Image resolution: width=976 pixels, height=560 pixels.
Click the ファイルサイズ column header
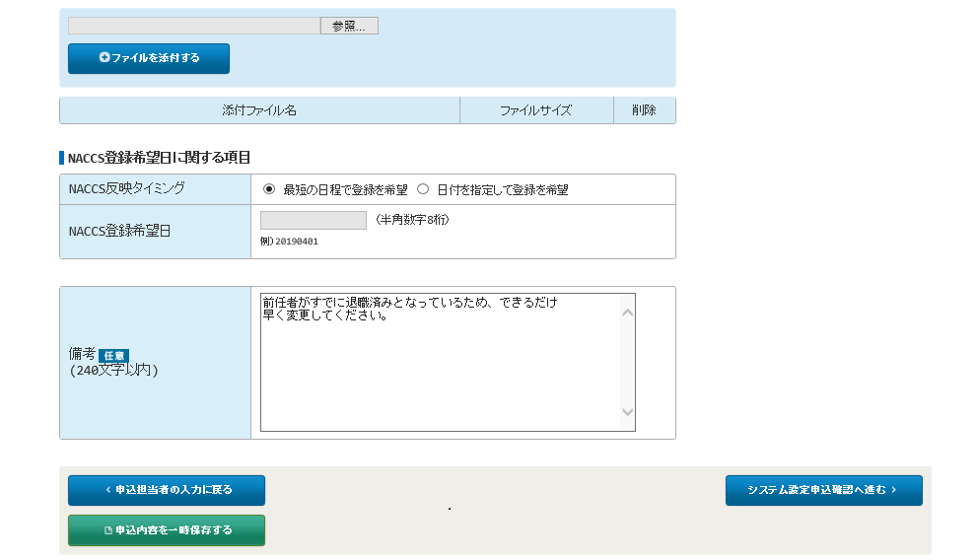coord(535,110)
